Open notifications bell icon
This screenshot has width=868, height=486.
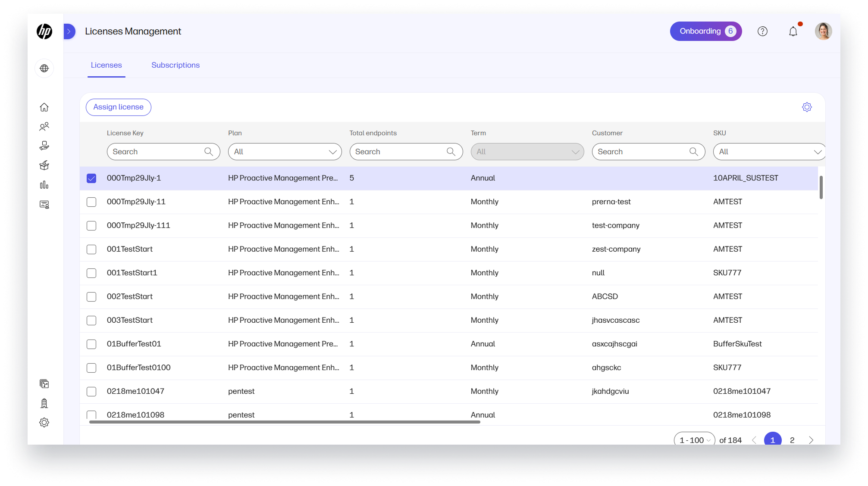coord(793,31)
